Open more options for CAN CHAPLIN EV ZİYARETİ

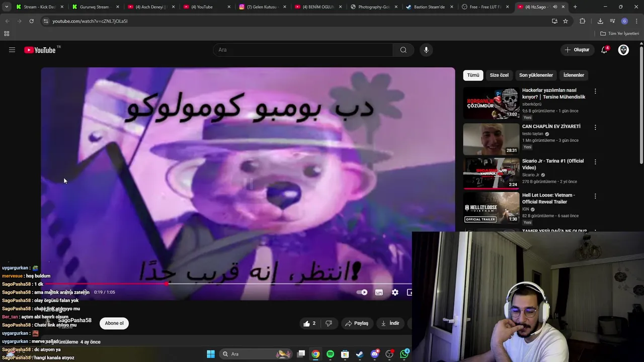595,128
